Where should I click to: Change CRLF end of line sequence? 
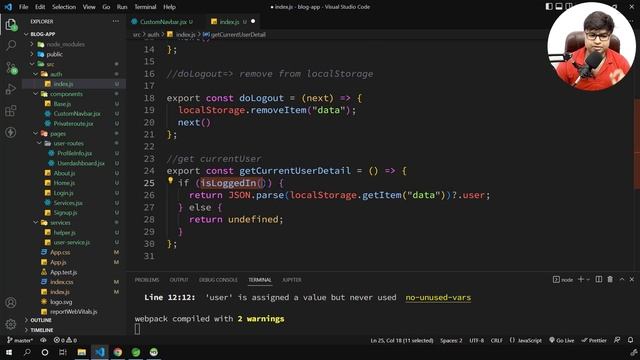tap(497, 340)
